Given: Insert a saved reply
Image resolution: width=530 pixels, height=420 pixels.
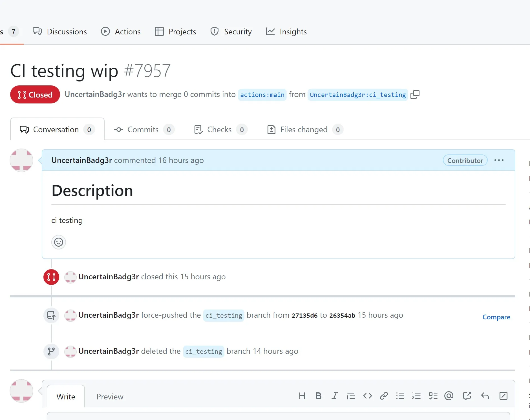Looking at the screenshot, I should coord(485,396).
